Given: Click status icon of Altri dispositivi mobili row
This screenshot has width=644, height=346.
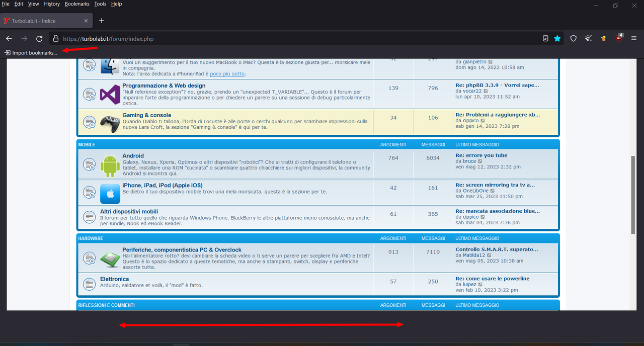Looking at the screenshot, I should point(89,217).
